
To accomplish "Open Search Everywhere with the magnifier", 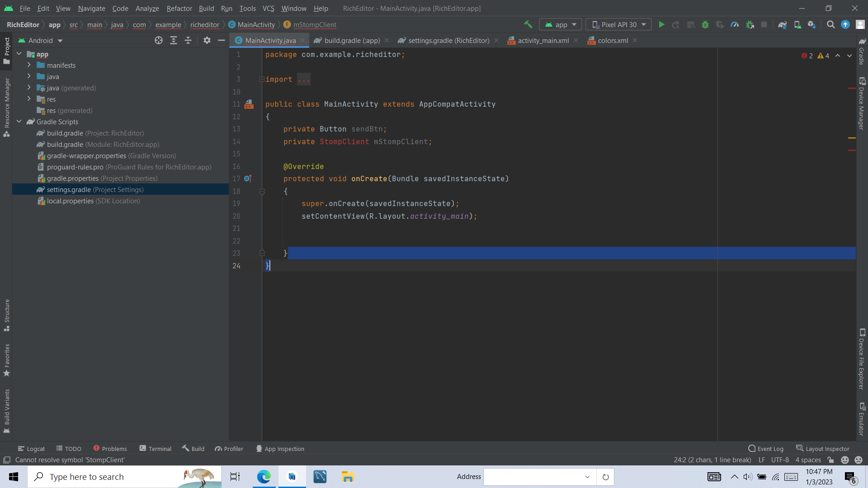I will pos(830,24).
